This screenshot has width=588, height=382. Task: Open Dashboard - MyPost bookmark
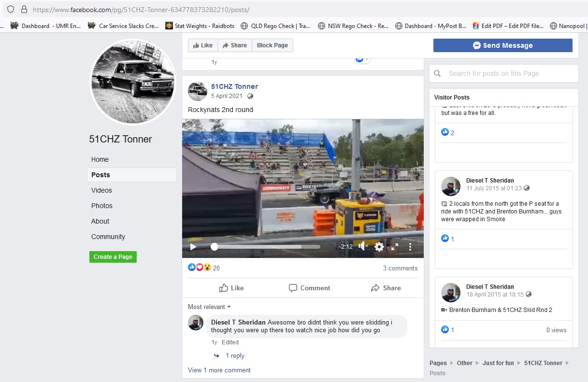click(x=430, y=26)
